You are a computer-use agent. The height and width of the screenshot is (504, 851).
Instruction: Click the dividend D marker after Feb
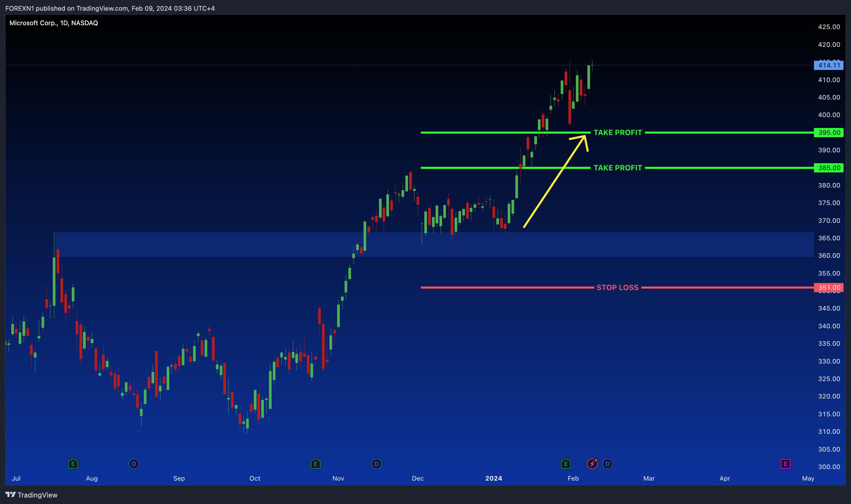(x=608, y=464)
